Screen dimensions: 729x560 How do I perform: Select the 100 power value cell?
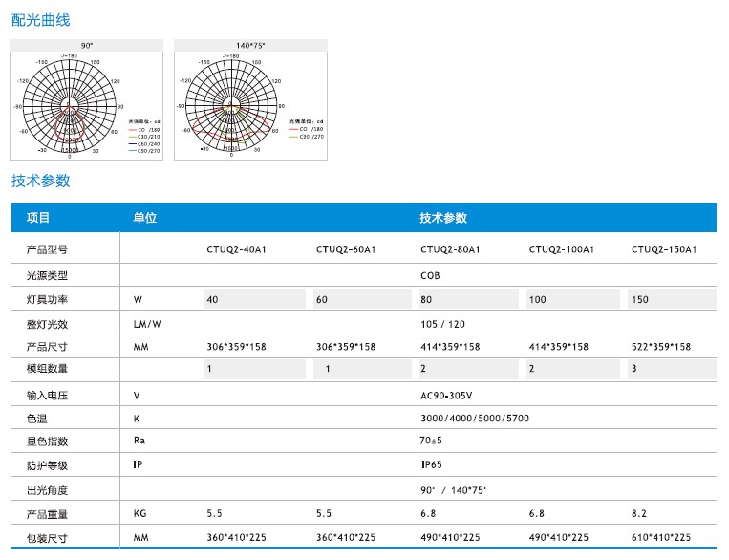point(573,299)
